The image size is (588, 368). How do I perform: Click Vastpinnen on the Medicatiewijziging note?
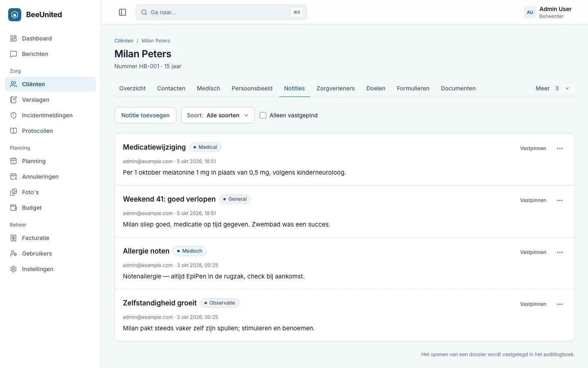533,148
